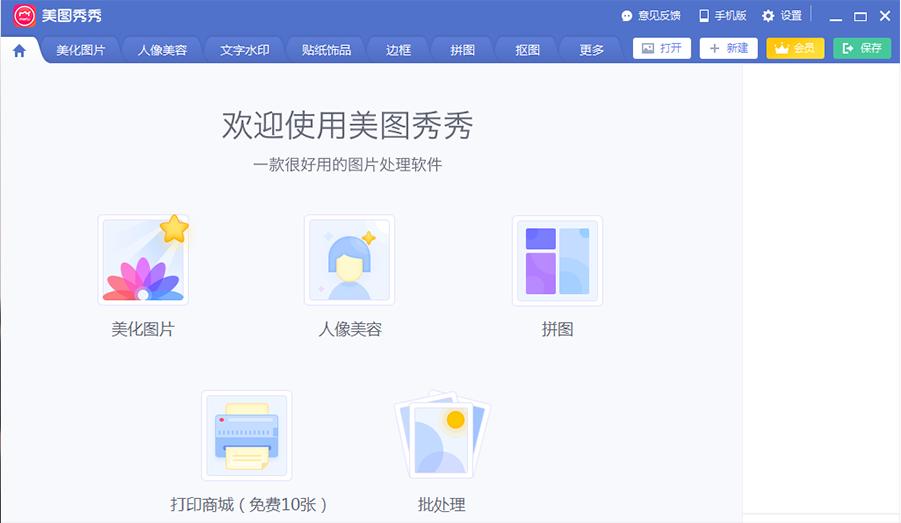This screenshot has height=523, width=901.
Task: Click the 人像美容 label under portrait
Action: click(350, 329)
